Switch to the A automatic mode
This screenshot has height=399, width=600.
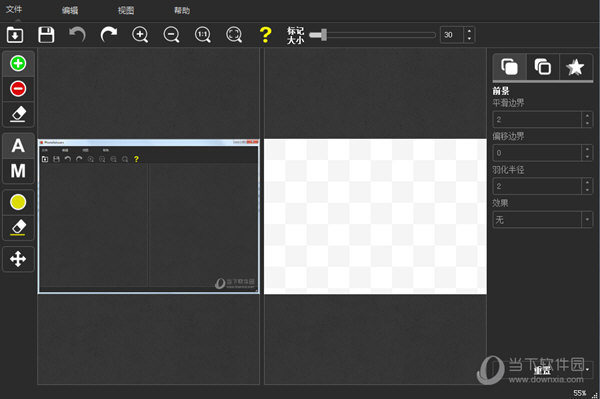[18, 146]
